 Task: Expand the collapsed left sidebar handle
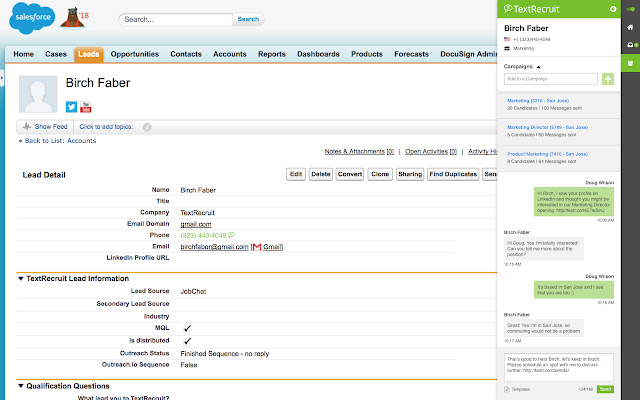2,78
